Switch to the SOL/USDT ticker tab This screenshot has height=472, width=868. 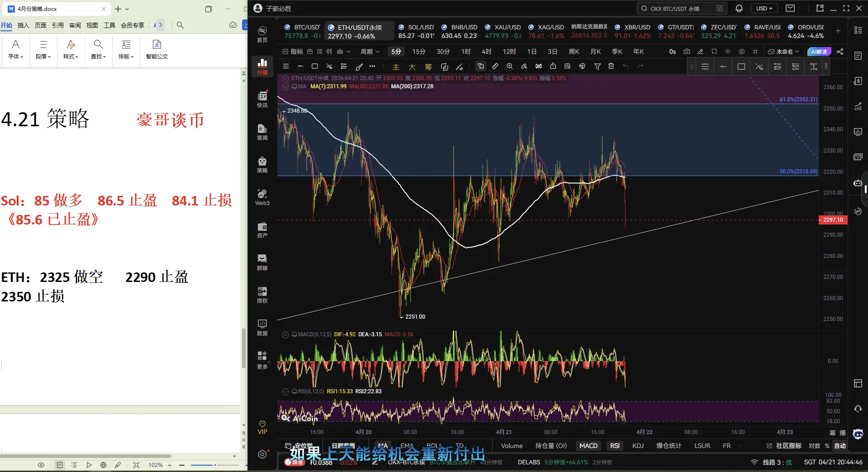[x=416, y=31]
